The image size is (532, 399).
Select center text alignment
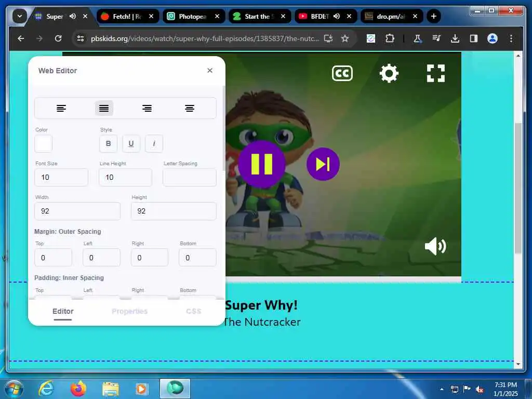click(x=190, y=108)
